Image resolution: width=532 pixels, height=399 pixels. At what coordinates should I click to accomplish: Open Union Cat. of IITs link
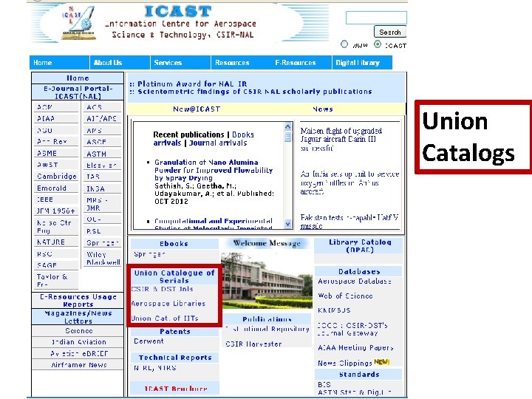pos(165,318)
